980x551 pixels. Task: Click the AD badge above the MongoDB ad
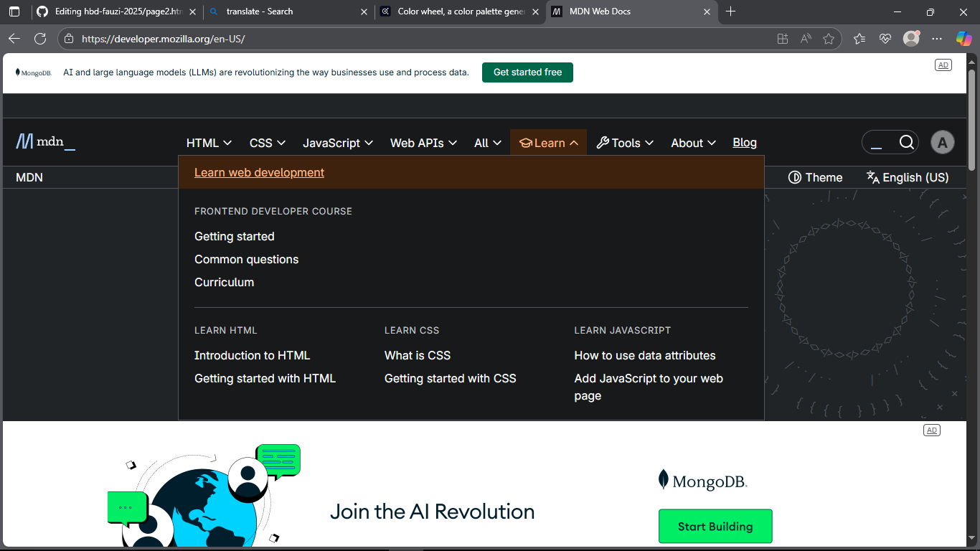tap(932, 430)
